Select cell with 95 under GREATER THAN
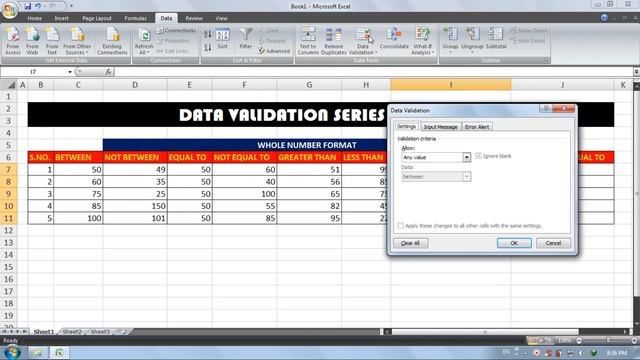The height and width of the screenshot is (360, 640). click(x=309, y=218)
